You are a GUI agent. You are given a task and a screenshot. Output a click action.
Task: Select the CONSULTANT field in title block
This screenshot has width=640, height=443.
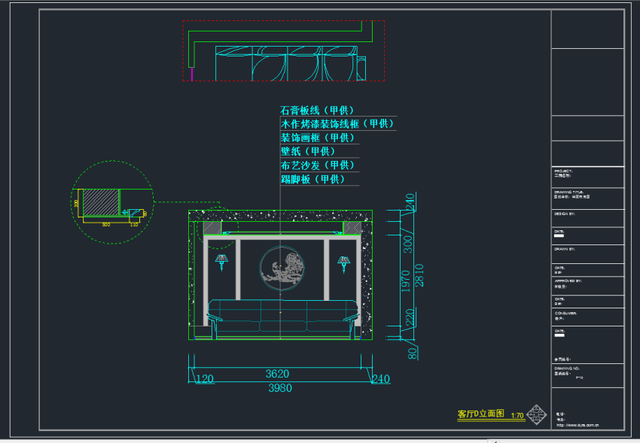pos(588,317)
